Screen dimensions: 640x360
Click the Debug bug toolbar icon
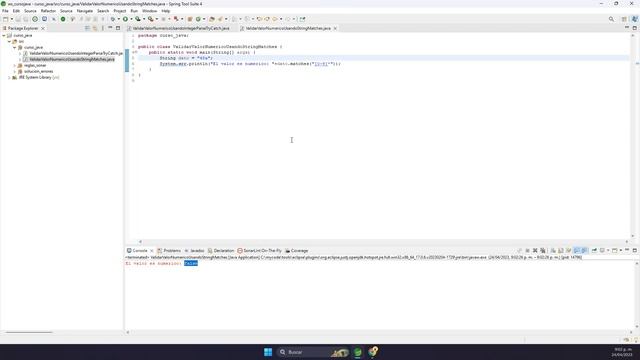(x=112, y=19)
